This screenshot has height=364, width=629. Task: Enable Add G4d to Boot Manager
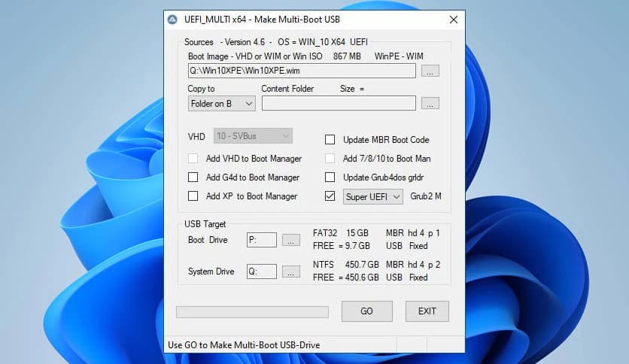(x=193, y=177)
